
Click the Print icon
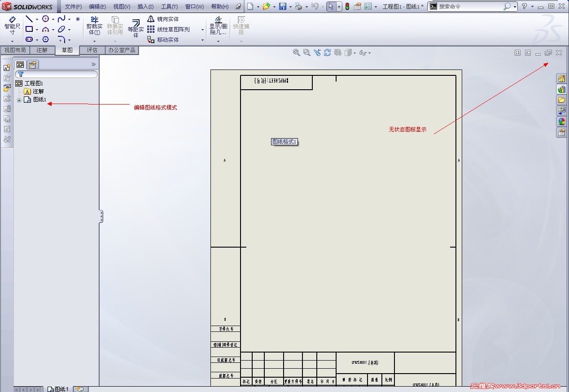point(298,6)
